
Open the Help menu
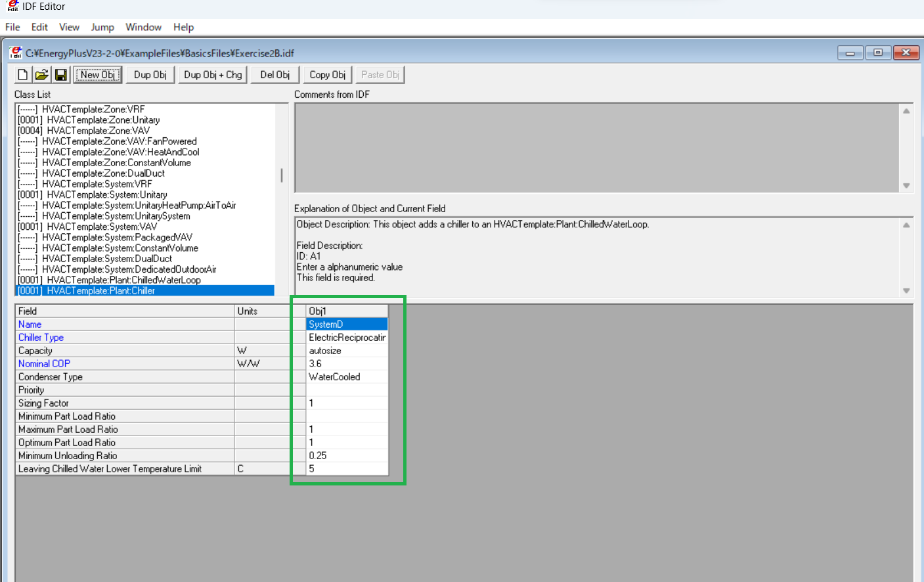183,27
